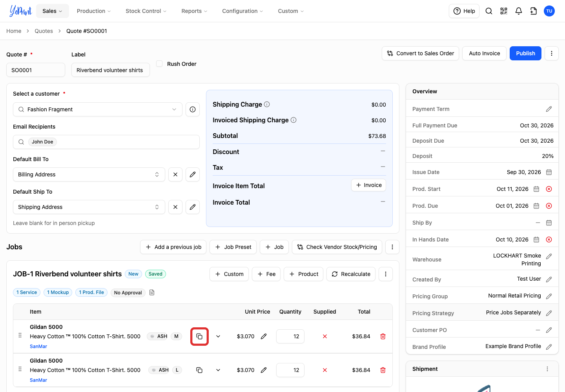Edit the Customer PO field
565x392 pixels.
click(x=549, y=330)
